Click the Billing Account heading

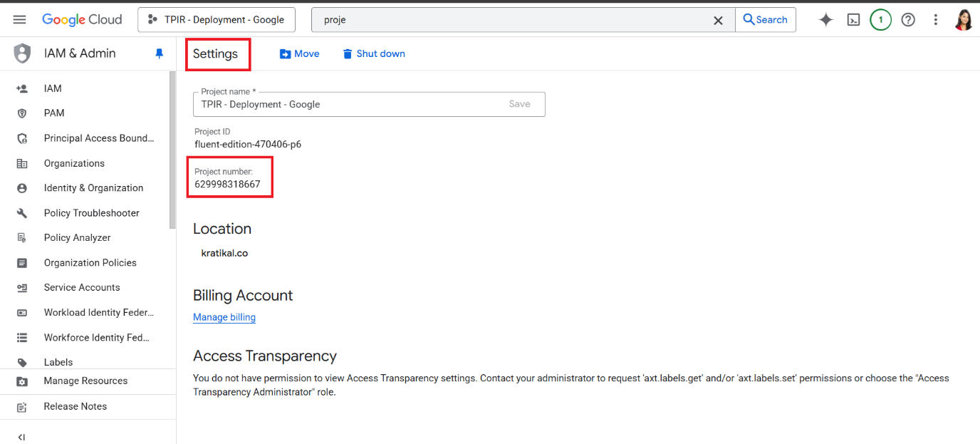pyautogui.click(x=243, y=296)
